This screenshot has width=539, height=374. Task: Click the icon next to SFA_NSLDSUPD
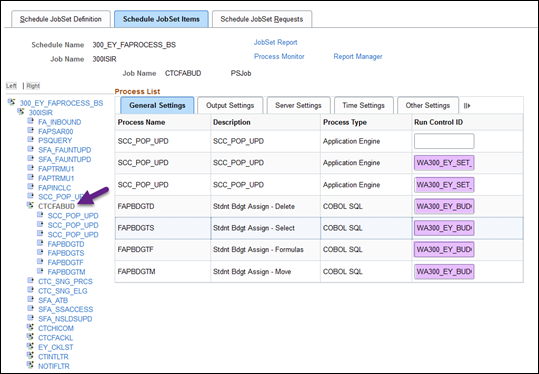pos(31,318)
